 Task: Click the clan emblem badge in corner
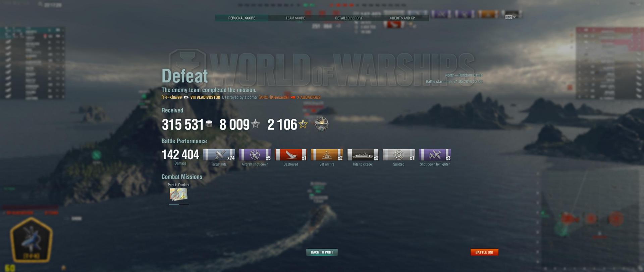point(31,239)
